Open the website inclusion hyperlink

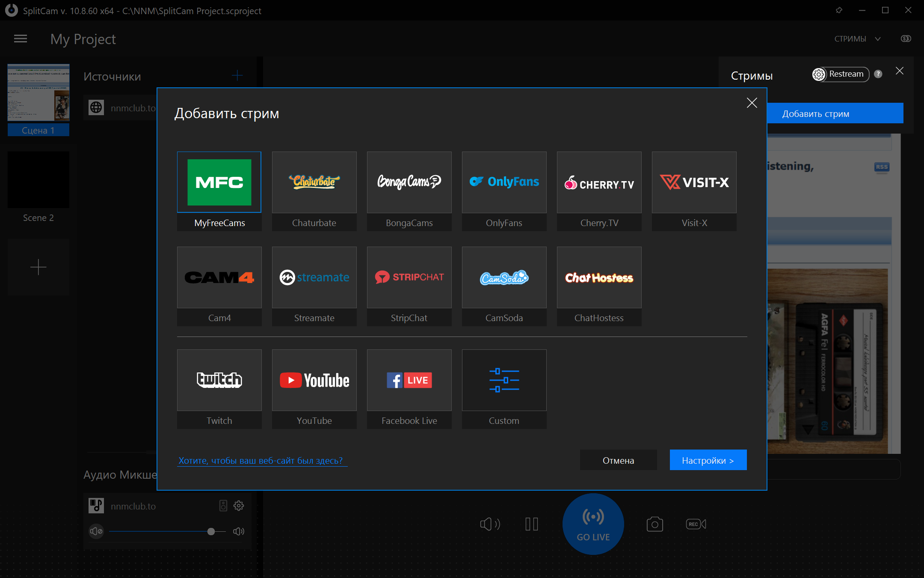[261, 461]
